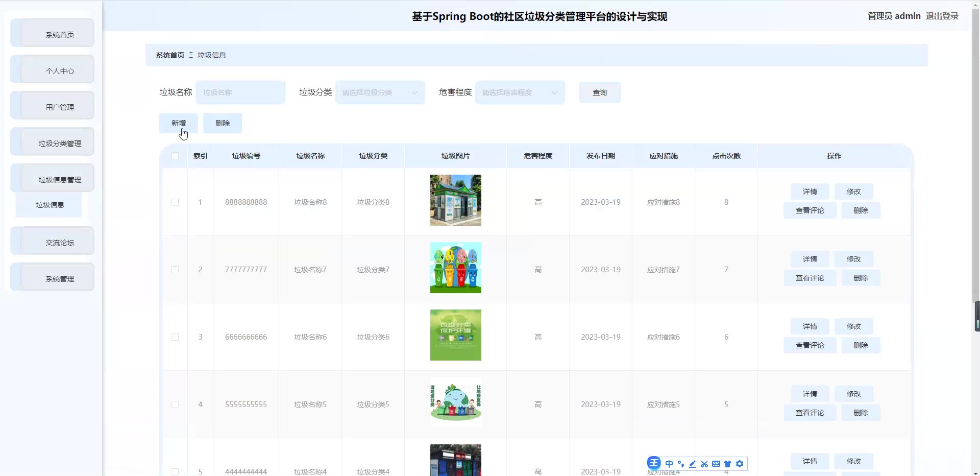Image resolution: width=980 pixels, height=476 pixels.
Task: Toggle punctuation mode icon in IME toolbar
Action: pyautogui.click(x=681, y=464)
